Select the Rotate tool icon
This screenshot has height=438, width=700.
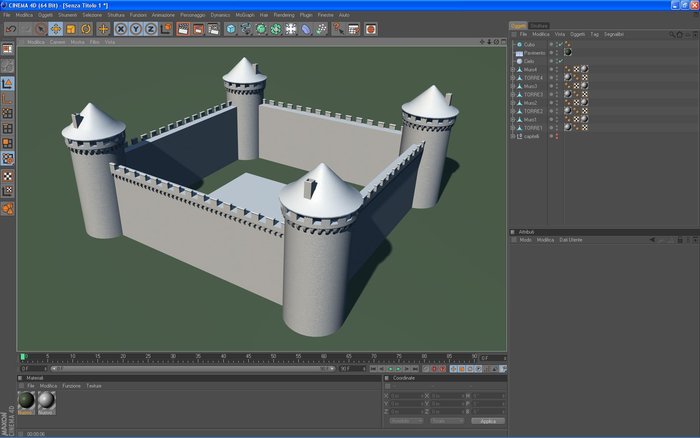87,29
